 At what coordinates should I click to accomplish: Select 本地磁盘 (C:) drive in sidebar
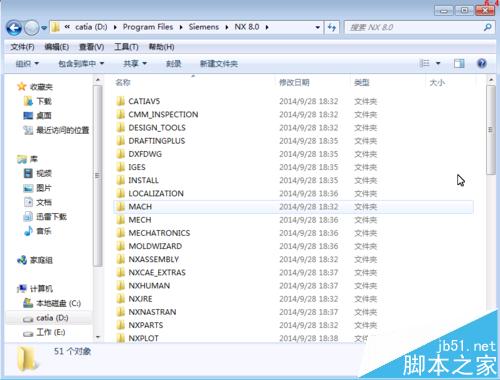(x=52, y=303)
